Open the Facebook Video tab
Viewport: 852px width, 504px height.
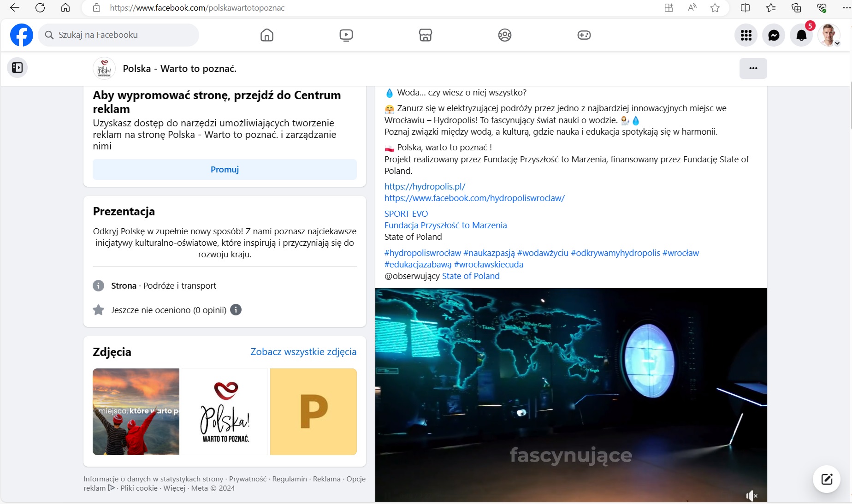(x=346, y=35)
